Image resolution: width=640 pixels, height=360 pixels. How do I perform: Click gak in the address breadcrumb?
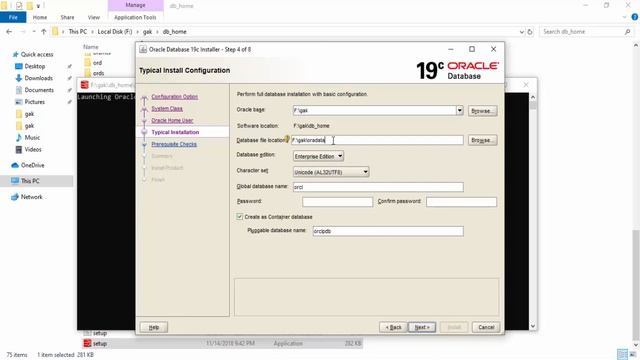coord(147,31)
